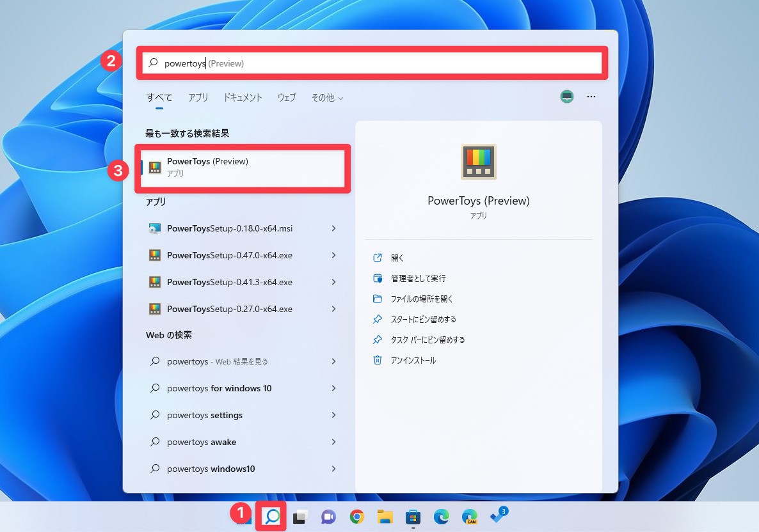Select PowerToysSetup-0.27.0-x64.exe result text
Image resolution: width=759 pixels, height=532 pixels.
coord(230,309)
